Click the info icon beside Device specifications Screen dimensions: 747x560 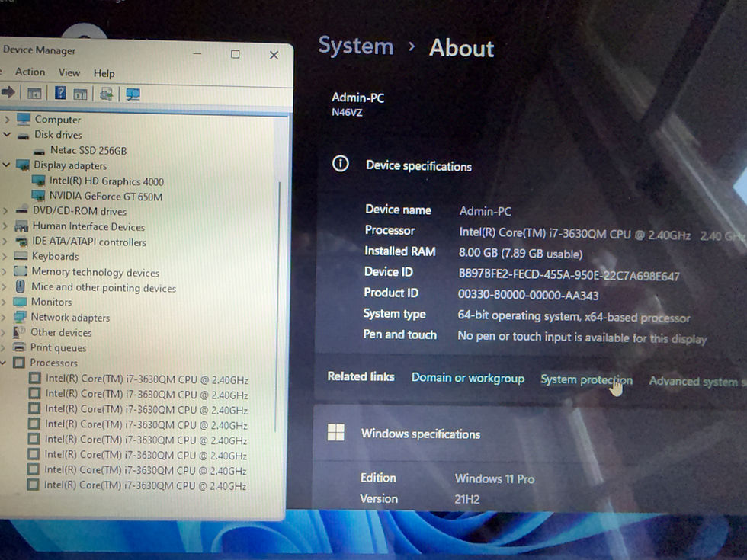pos(340,164)
